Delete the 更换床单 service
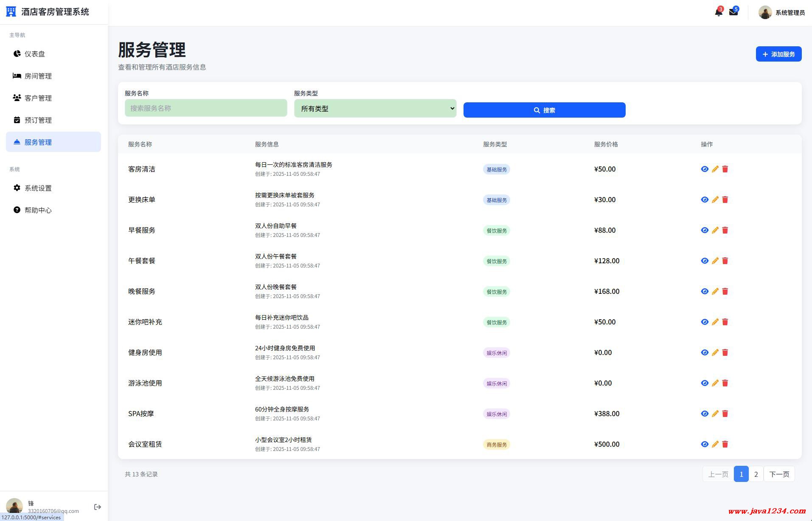The image size is (812, 521). point(725,200)
